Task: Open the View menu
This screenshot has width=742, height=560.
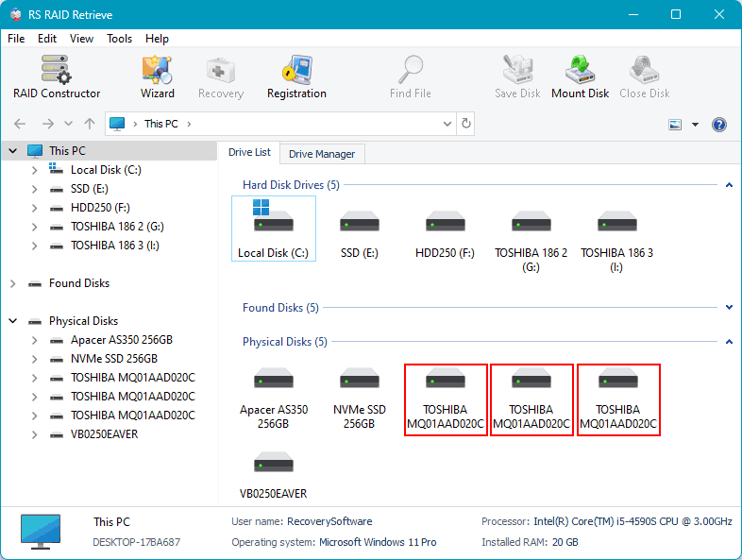Action: click(81, 39)
